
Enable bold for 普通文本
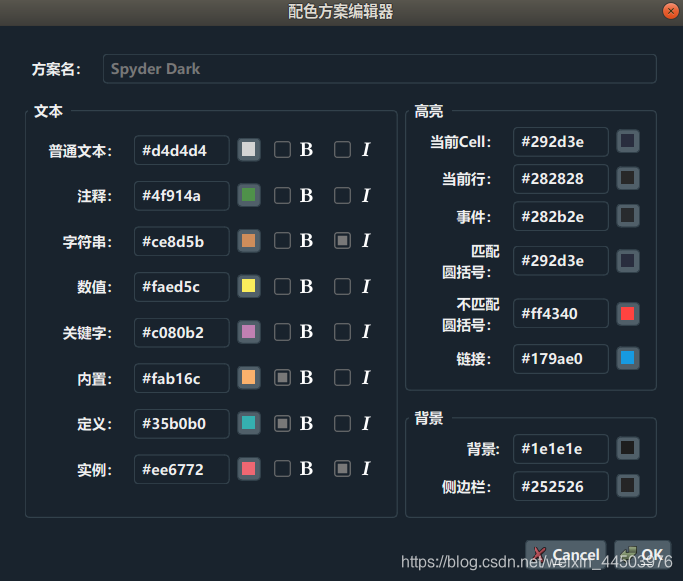(282, 149)
